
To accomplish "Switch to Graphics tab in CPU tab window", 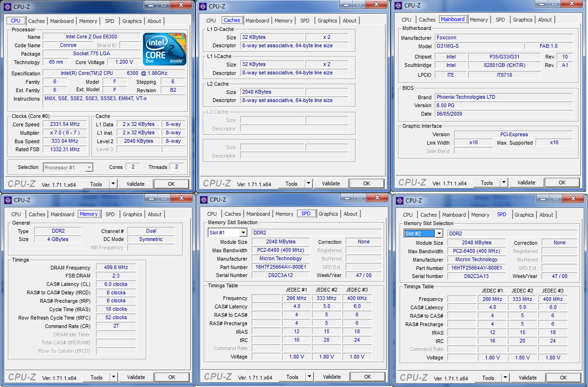I will (x=132, y=21).
